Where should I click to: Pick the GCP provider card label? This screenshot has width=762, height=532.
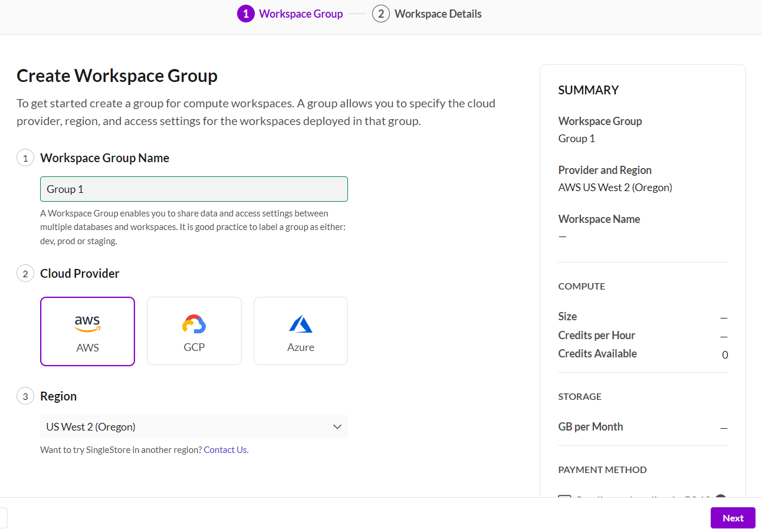click(194, 347)
